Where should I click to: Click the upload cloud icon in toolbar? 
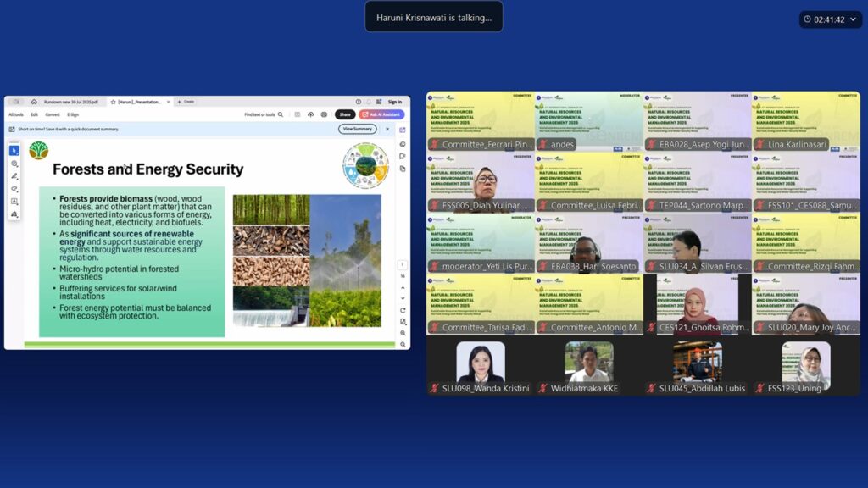311,114
